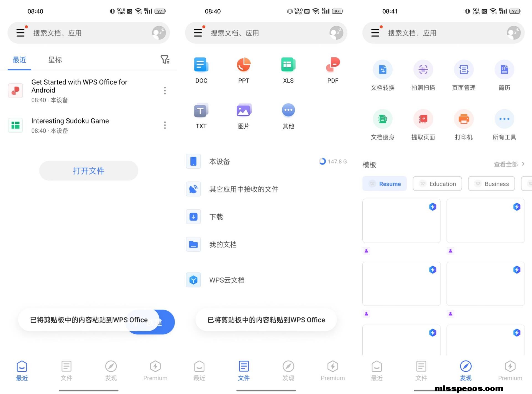
Task: Tap 147.8 G storage usage indicator
Action: coord(333,161)
